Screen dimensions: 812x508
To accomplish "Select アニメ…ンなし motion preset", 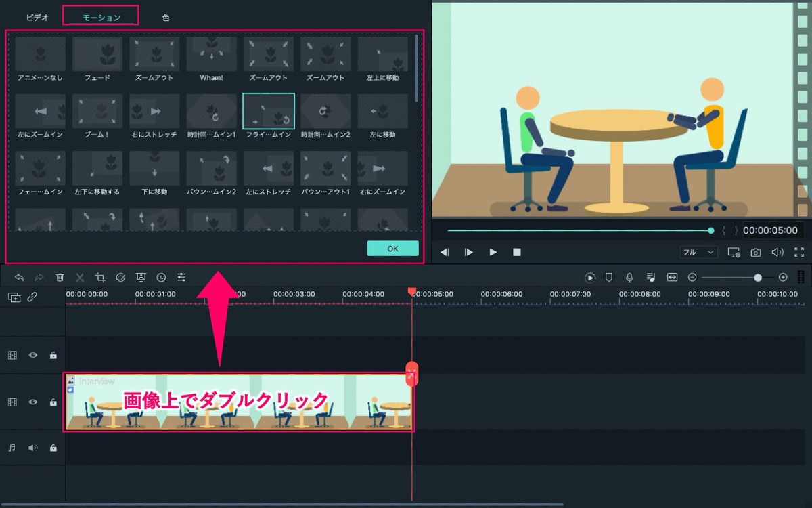I will pos(40,59).
